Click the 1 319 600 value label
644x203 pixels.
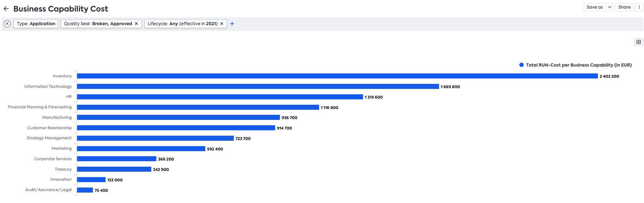[374, 97]
